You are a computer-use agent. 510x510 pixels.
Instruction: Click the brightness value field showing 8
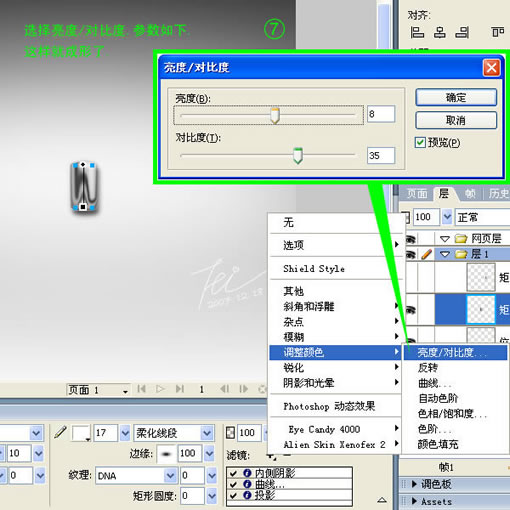[381, 114]
